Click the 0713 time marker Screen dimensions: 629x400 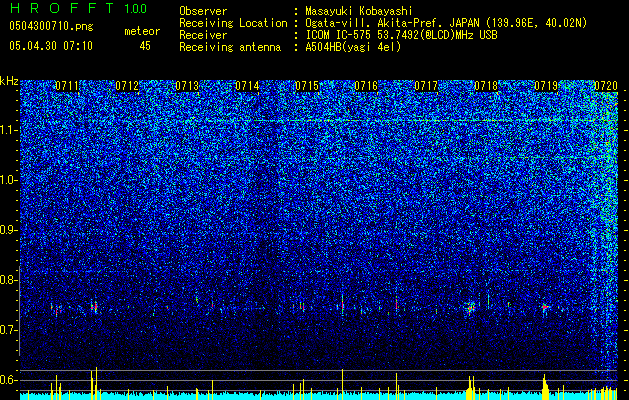(187, 86)
